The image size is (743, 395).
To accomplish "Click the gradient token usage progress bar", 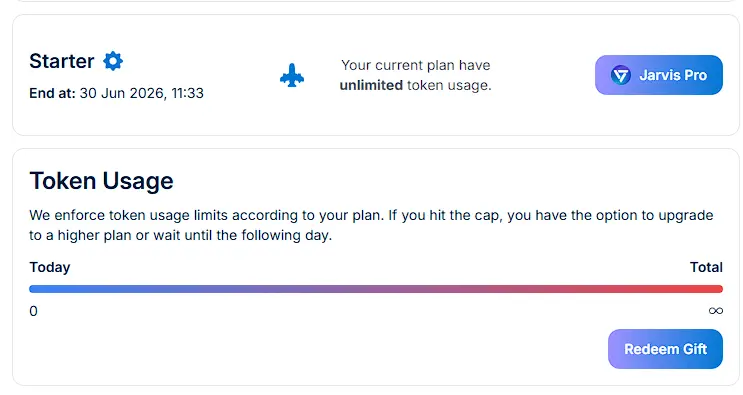I will [376, 289].
